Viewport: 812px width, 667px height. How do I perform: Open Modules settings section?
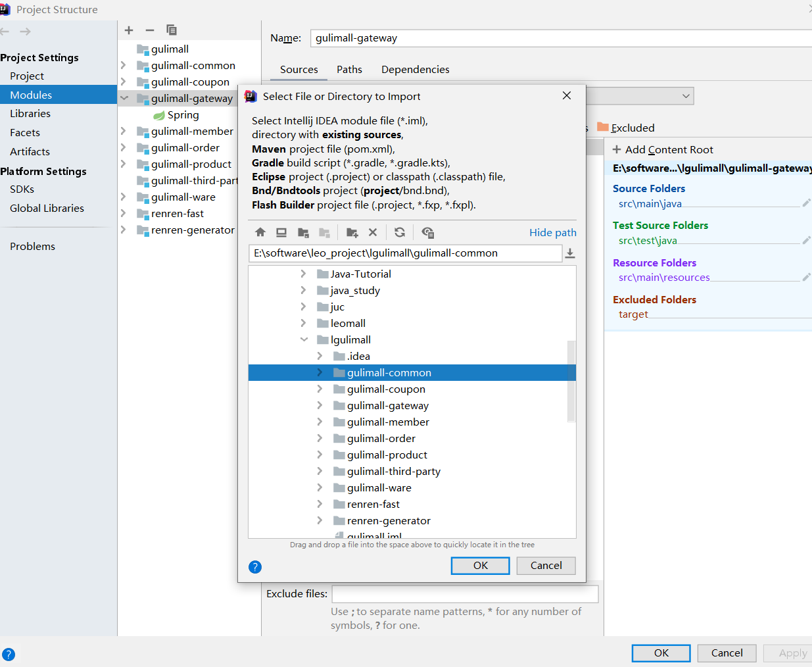click(59, 95)
